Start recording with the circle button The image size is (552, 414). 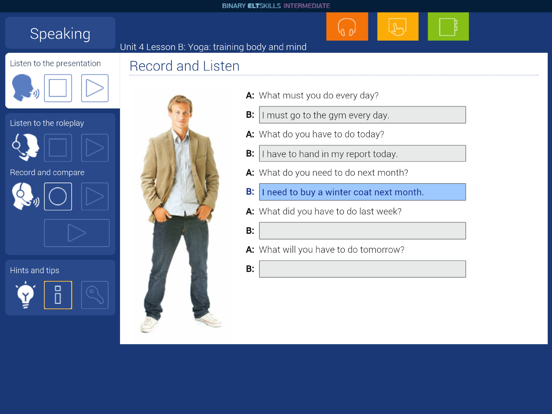click(x=58, y=196)
